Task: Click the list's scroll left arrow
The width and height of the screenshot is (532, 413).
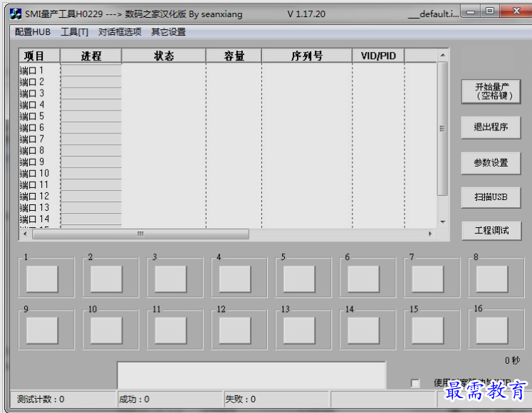Action: click(25, 234)
